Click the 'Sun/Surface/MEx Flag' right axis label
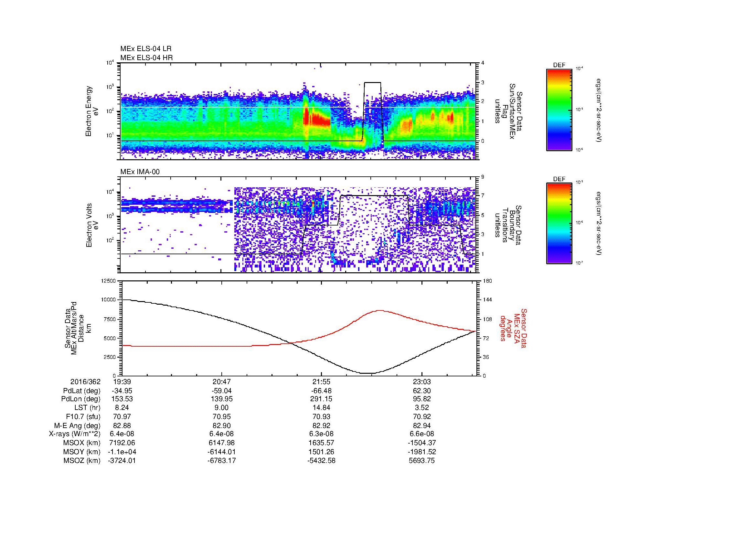This screenshot has width=756, height=534. pyautogui.click(x=509, y=111)
